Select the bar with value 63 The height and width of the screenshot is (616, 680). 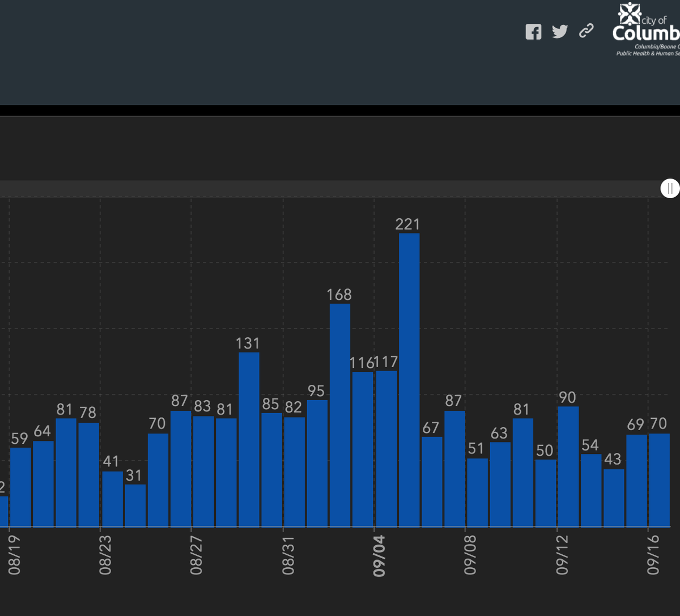coord(500,485)
